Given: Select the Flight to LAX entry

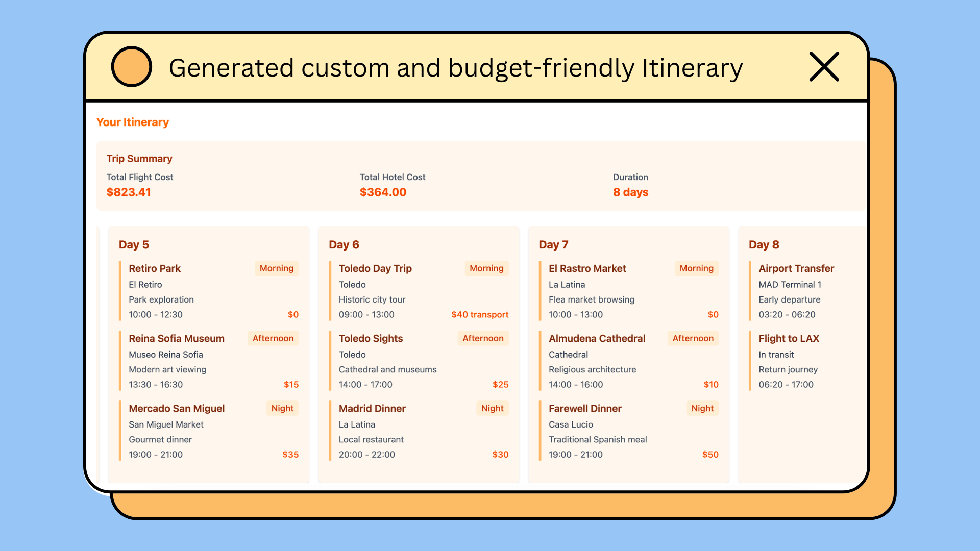Looking at the screenshot, I should [789, 338].
